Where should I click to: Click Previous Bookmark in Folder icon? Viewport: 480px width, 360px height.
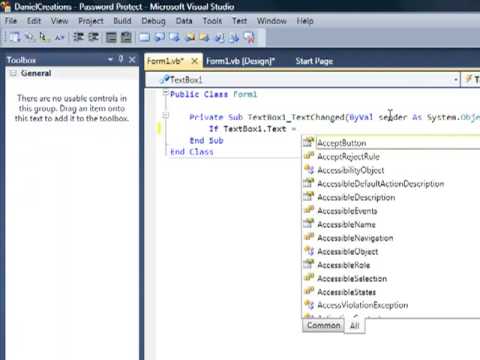tap(190, 37)
